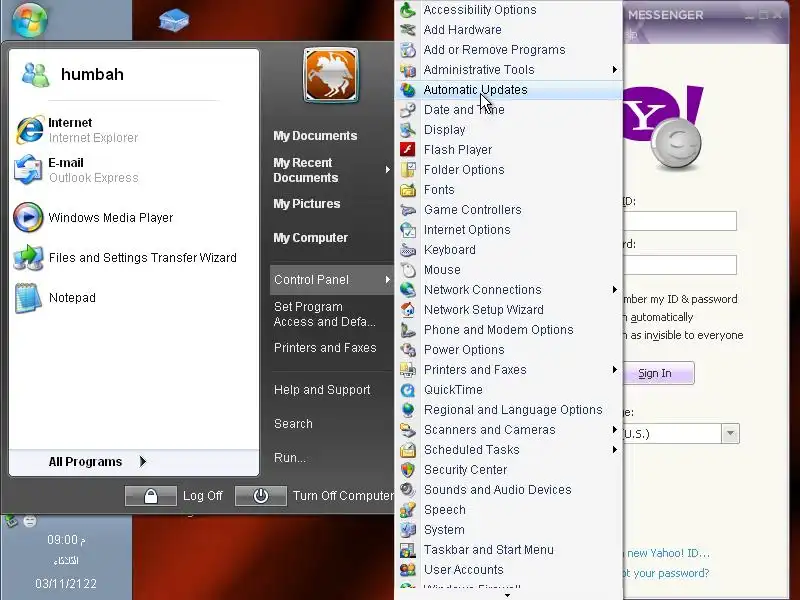Click the Yahoo ID input field
Screen dimensions: 800x600
[x=680, y=221]
